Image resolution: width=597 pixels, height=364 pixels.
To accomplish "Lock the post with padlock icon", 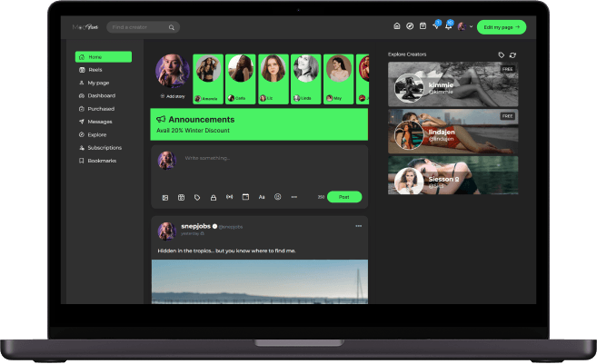I will [x=214, y=197].
